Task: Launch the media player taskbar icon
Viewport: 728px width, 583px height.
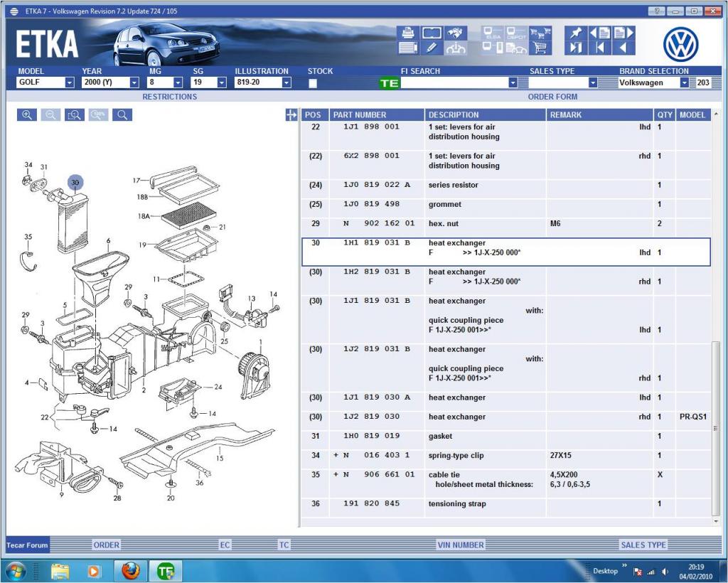Action: [94, 572]
